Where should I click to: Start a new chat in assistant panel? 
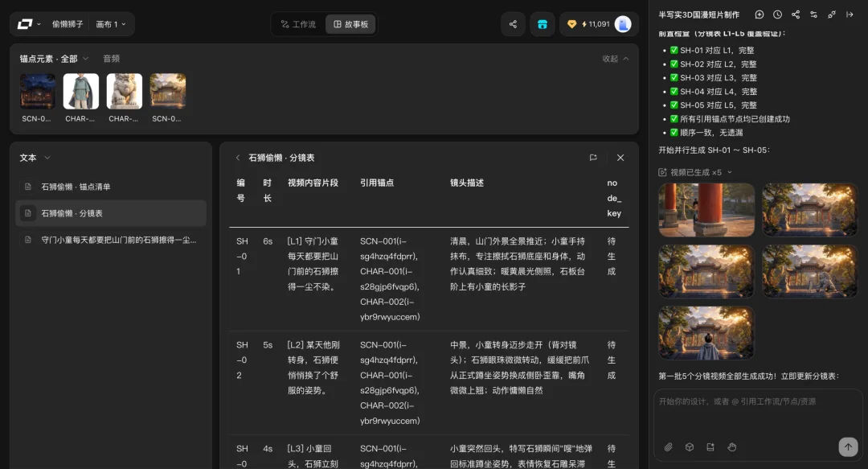click(759, 14)
